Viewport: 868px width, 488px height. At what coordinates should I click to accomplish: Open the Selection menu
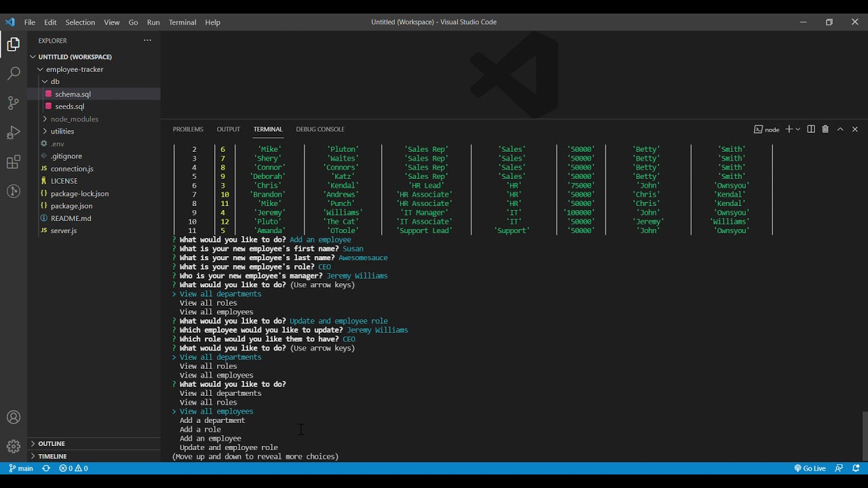click(80, 22)
